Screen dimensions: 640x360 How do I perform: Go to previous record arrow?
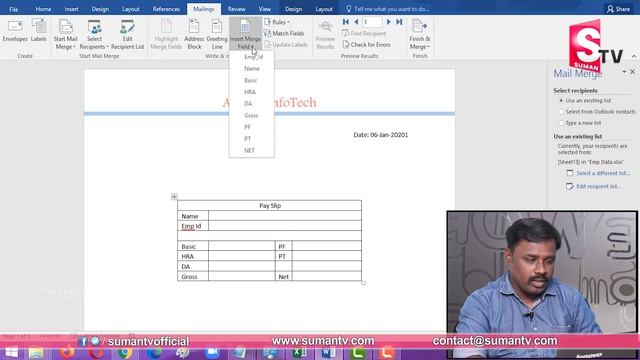click(x=356, y=22)
